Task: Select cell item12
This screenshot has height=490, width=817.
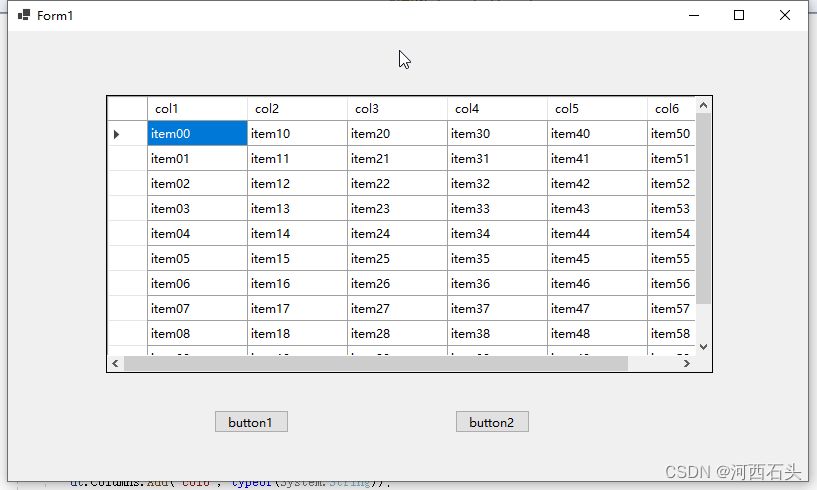Action: point(298,183)
